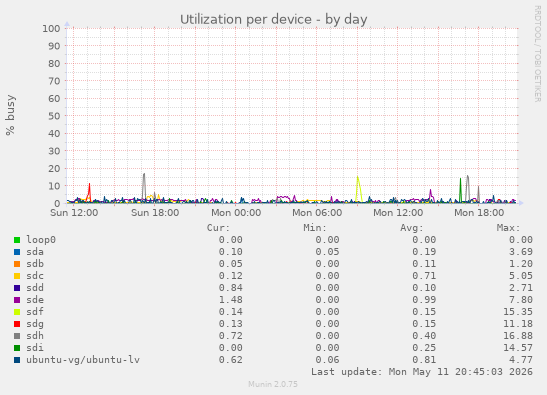Click the Max: column header
The image size is (547, 395).
(508, 228)
